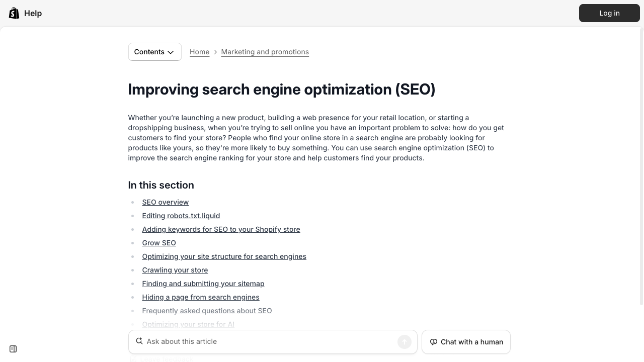Open the Optimizing your store for AI link
644x362 pixels.
(188, 324)
